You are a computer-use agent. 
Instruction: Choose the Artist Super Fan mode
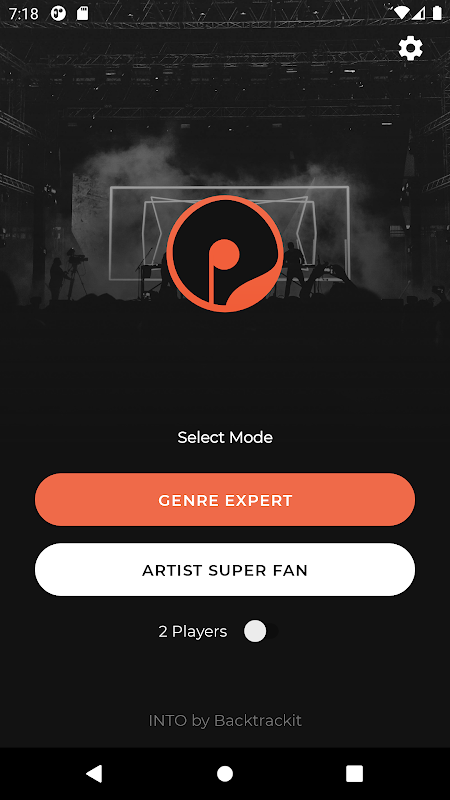click(x=225, y=570)
